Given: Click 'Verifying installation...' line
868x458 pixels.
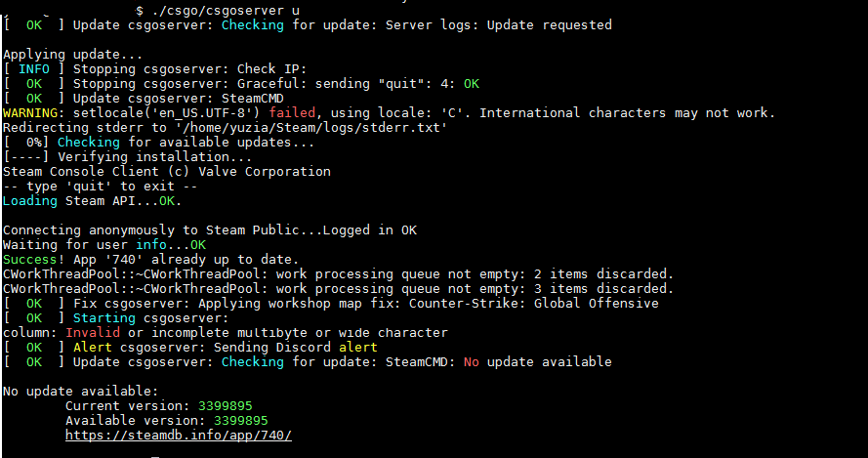Looking at the screenshot, I should [x=127, y=156].
